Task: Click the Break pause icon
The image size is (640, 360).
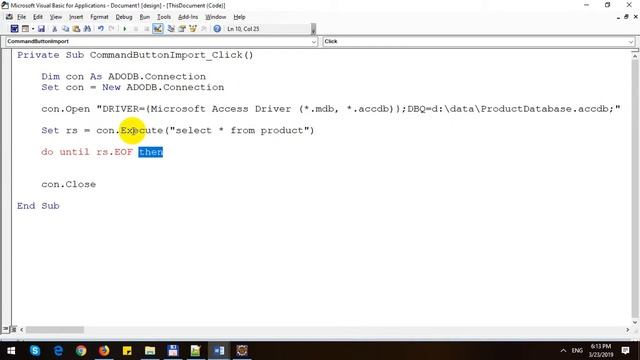Action: (136, 29)
